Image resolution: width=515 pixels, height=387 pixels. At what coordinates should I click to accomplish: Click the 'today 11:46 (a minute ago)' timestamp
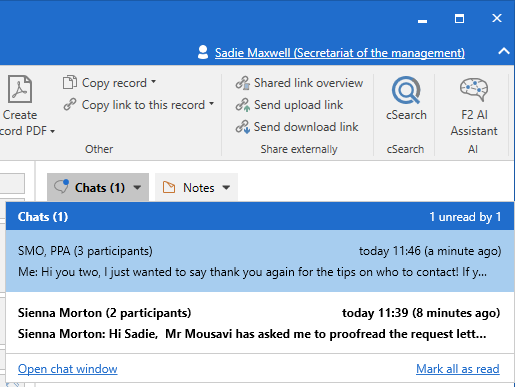(430, 251)
